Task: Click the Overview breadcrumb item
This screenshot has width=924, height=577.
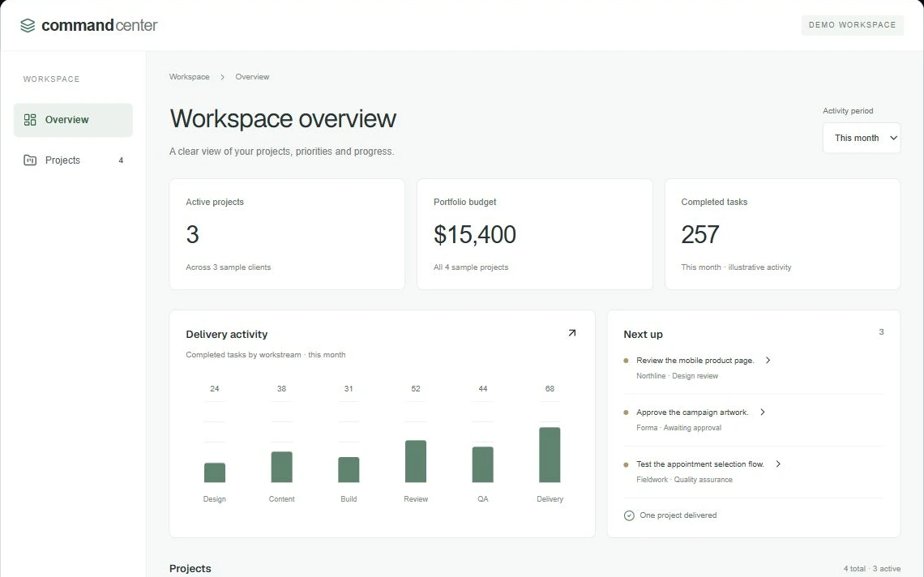Action: pos(252,77)
